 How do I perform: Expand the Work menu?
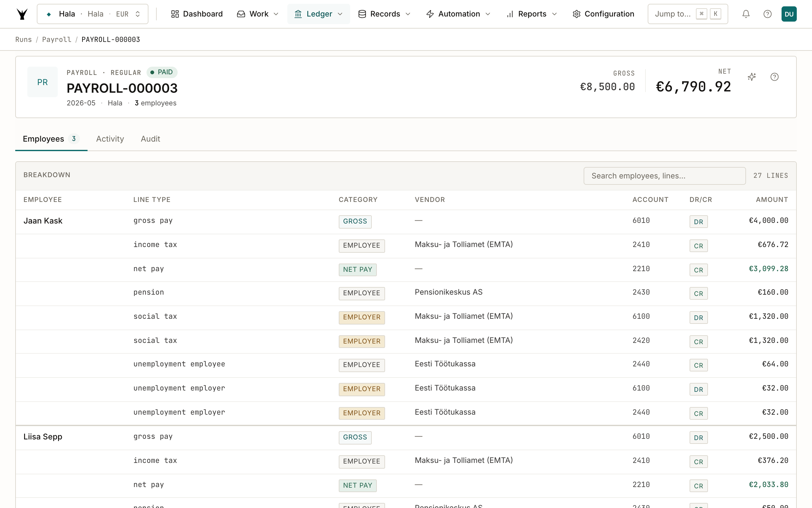point(258,14)
